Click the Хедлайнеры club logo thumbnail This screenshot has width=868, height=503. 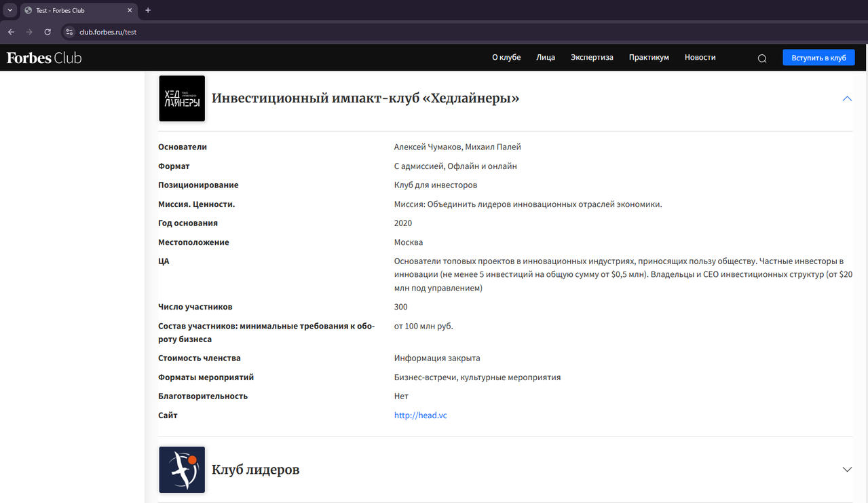click(x=182, y=98)
